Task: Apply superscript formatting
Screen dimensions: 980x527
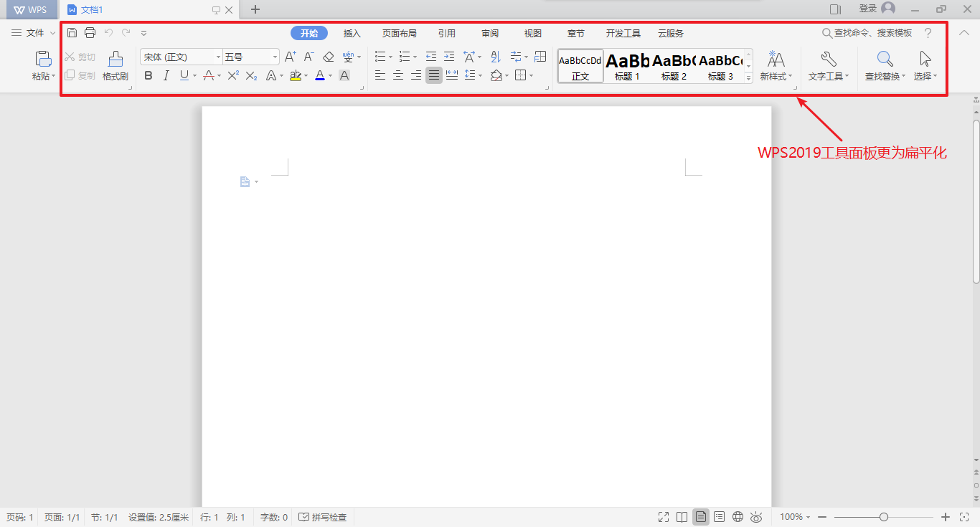Action: coord(233,75)
